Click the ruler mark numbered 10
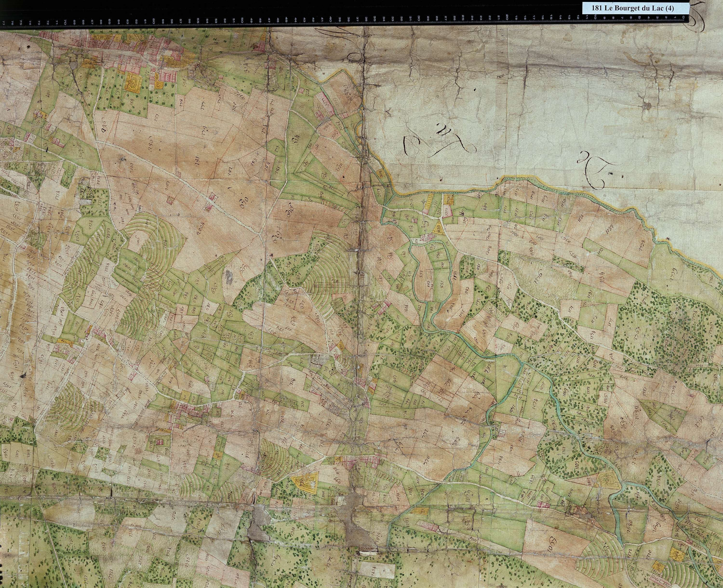 tap(595, 17)
